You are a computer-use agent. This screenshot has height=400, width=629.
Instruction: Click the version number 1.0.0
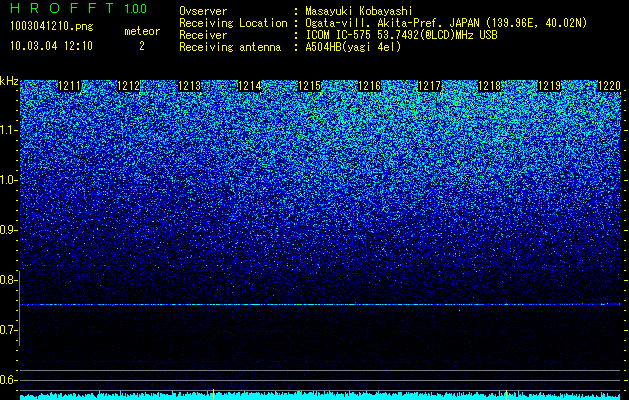136,8
